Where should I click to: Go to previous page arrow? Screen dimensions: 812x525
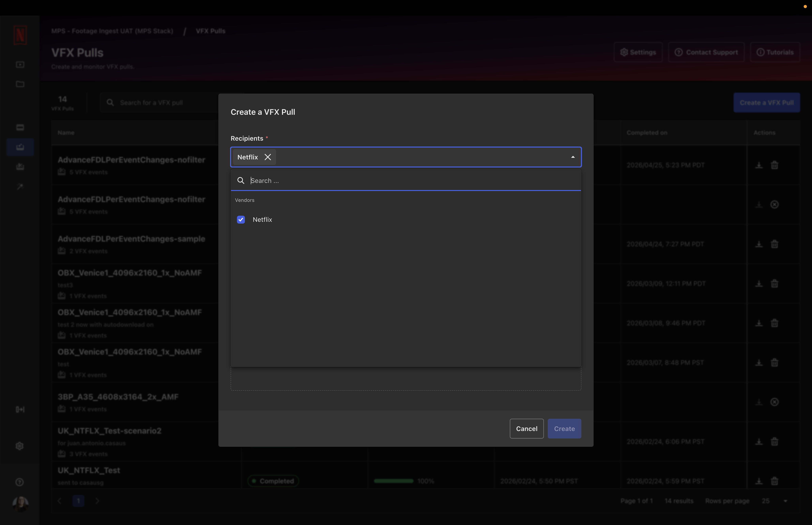click(x=60, y=501)
